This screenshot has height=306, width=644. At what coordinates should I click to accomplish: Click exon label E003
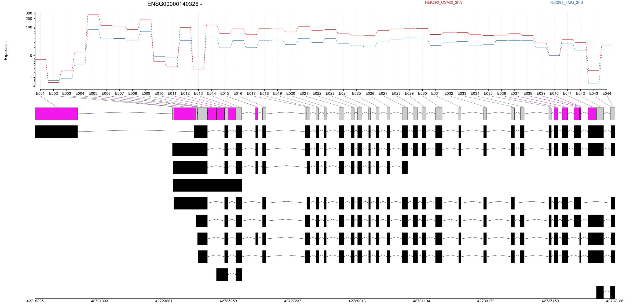pyautogui.click(x=67, y=93)
